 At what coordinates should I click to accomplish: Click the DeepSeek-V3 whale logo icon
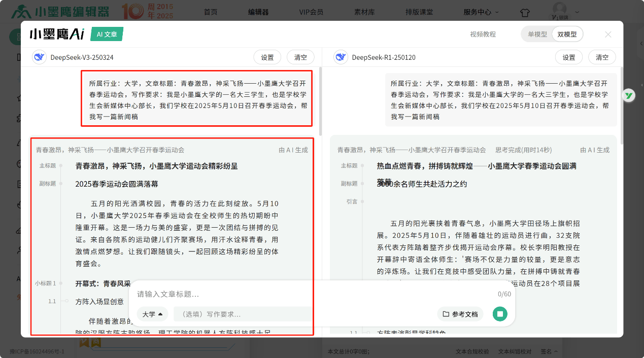pos(39,57)
